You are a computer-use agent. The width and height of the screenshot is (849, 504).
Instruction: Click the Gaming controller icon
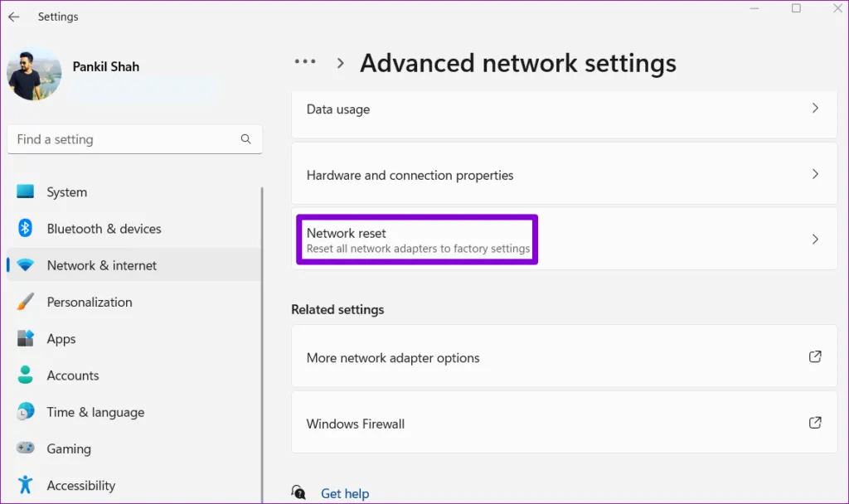[x=26, y=448]
